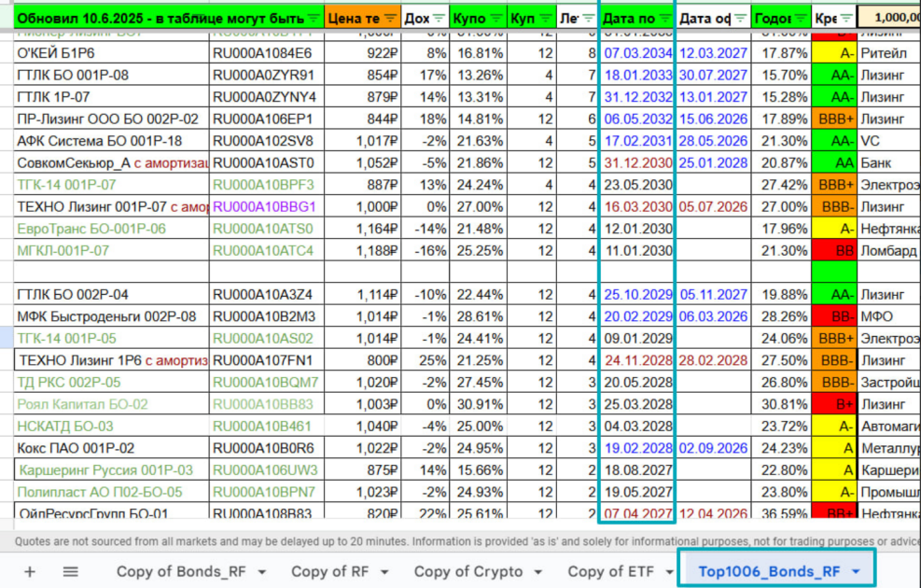Open filter icon in 'Годов' header
The height and width of the screenshot is (588, 921).
coord(801,19)
